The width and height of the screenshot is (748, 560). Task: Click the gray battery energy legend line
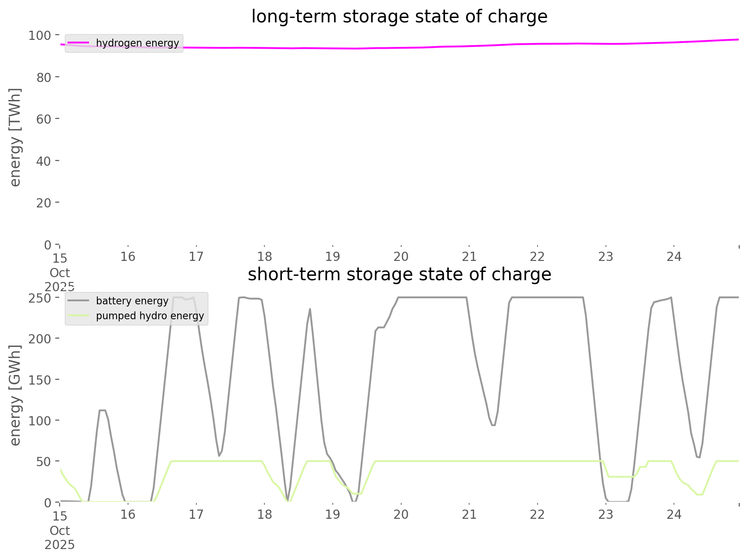pos(78,301)
